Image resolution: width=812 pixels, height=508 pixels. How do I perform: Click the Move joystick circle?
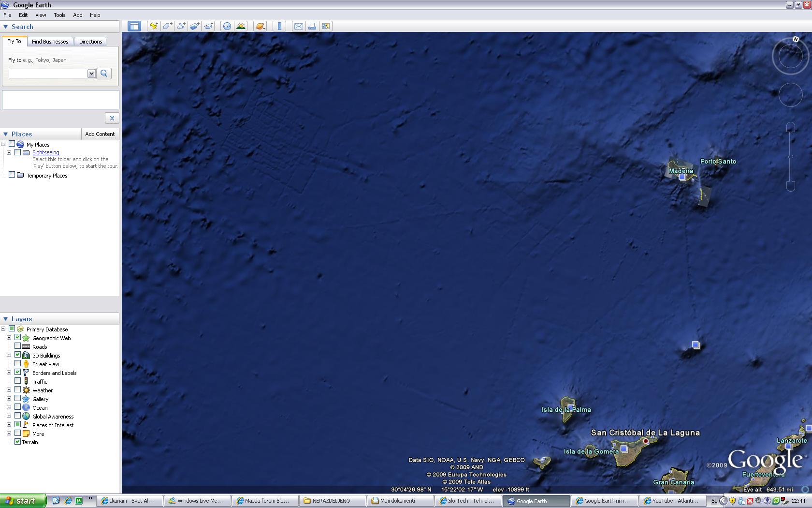point(791,95)
